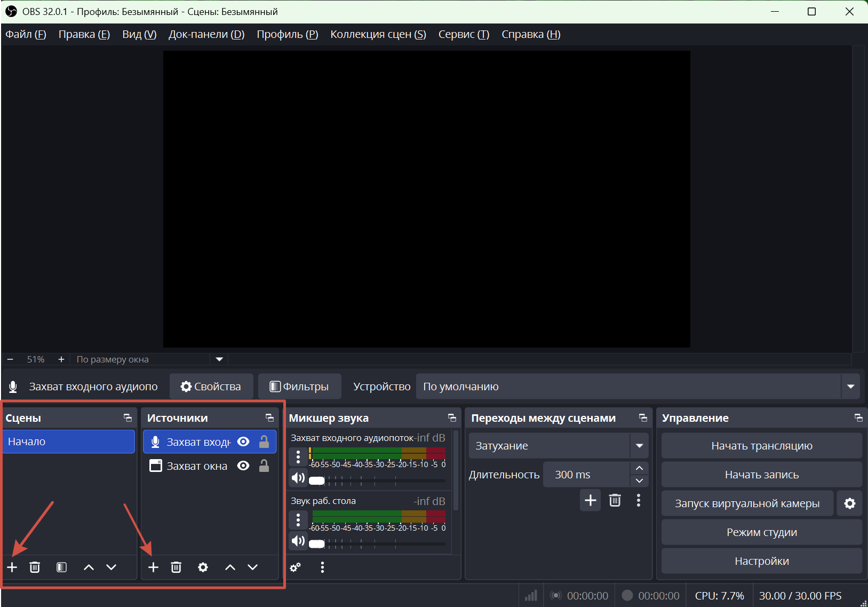
Task: Move selected source up in list
Action: pos(230,567)
